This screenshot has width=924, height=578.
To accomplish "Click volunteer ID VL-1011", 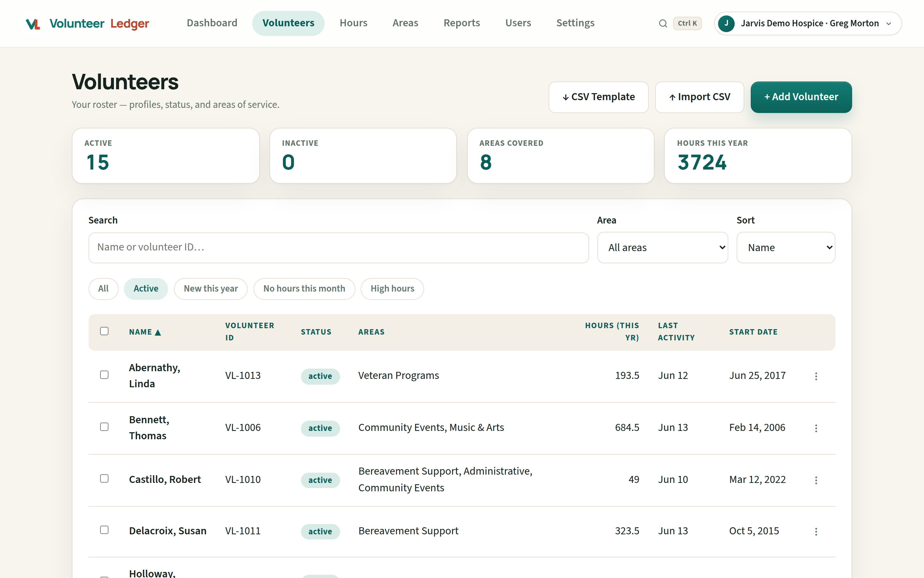I will click(243, 531).
